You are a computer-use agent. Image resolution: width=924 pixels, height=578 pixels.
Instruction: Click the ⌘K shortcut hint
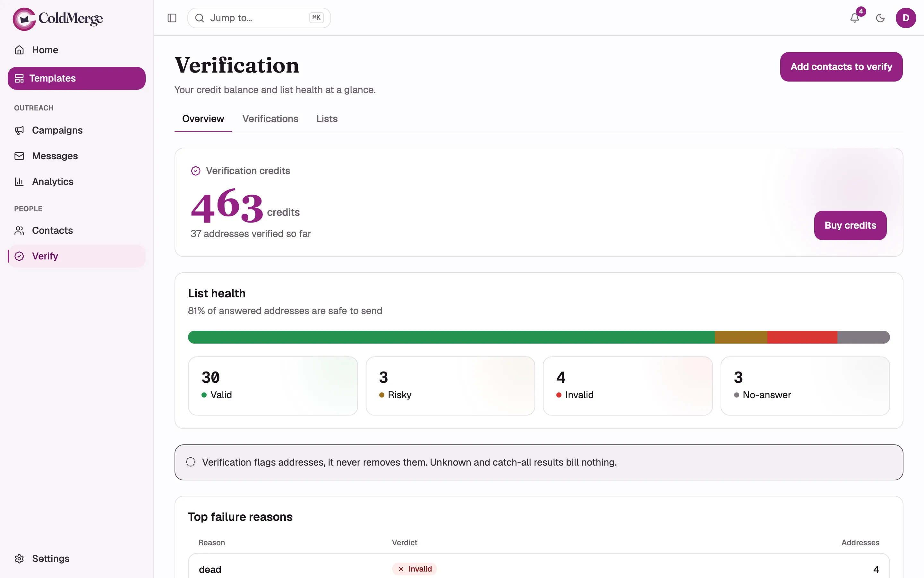point(316,18)
